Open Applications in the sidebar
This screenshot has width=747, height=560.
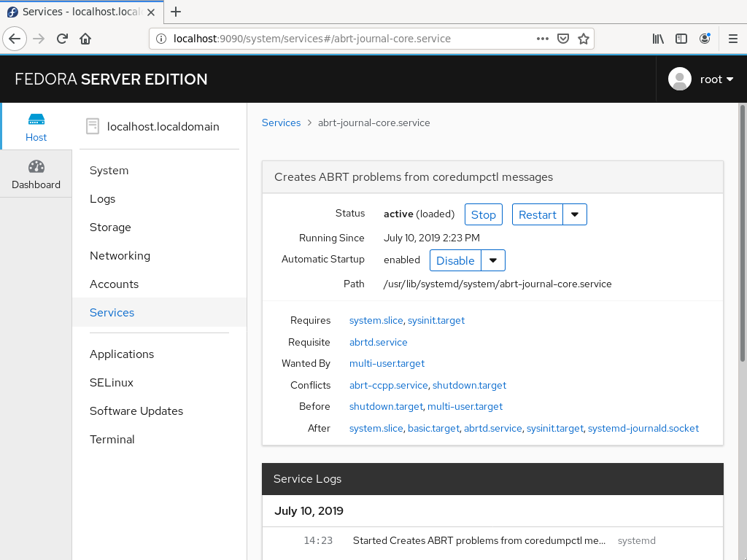[x=122, y=354]
